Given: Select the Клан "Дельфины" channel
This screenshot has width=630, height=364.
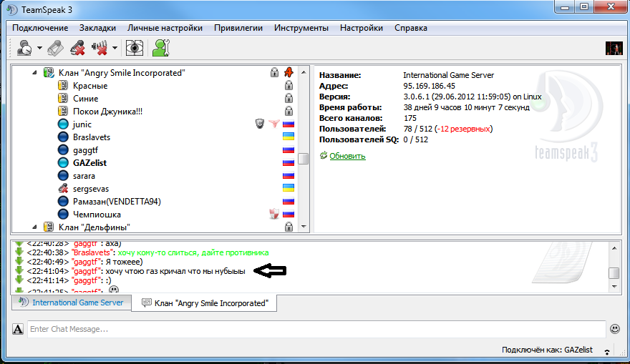Looking at the screenshot, I should (x=94, y=227).
